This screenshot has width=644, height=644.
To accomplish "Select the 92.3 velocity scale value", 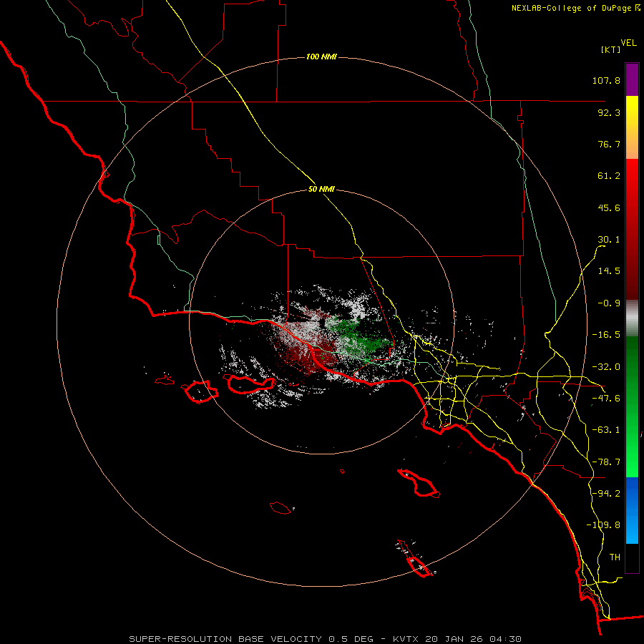I will [609, 112].
